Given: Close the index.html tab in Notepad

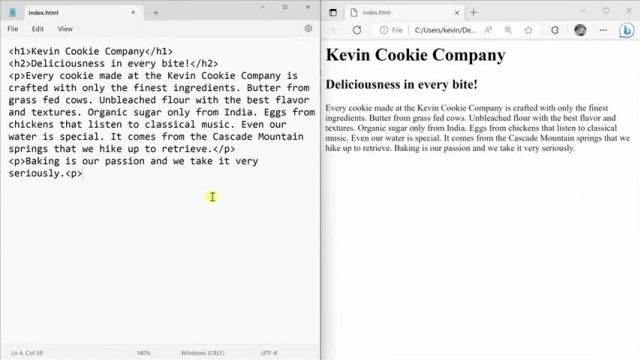Looking at the screenshot, I should pos(133,13).
